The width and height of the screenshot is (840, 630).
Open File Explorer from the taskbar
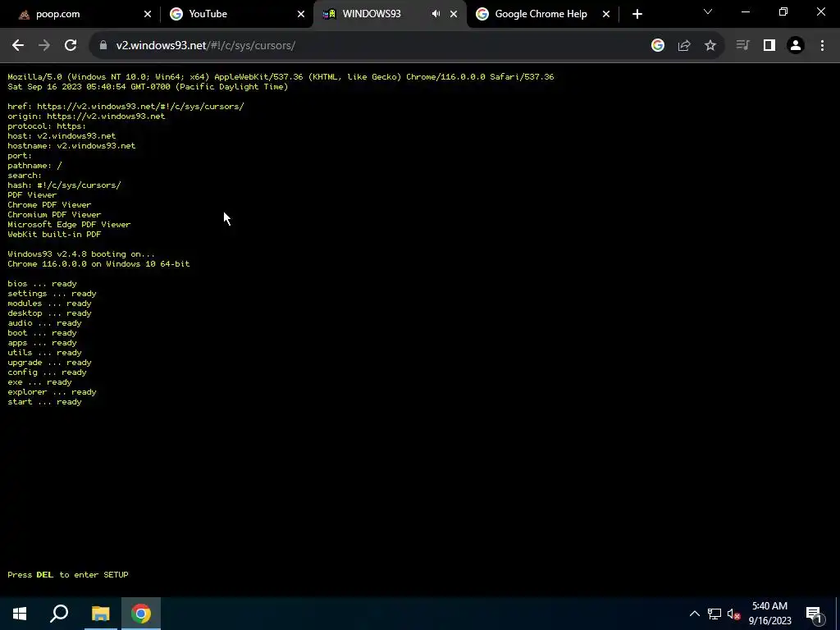click(x=100, y=614)
